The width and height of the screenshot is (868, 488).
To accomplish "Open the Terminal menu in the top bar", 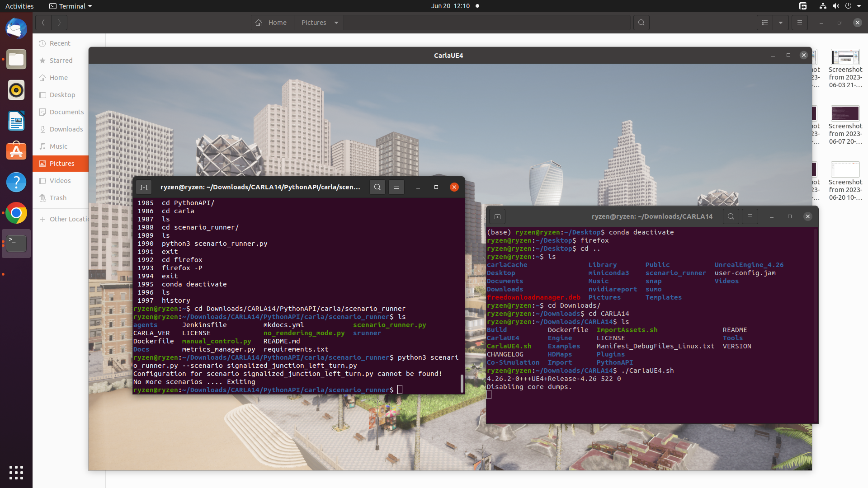I will pos(70,6).
